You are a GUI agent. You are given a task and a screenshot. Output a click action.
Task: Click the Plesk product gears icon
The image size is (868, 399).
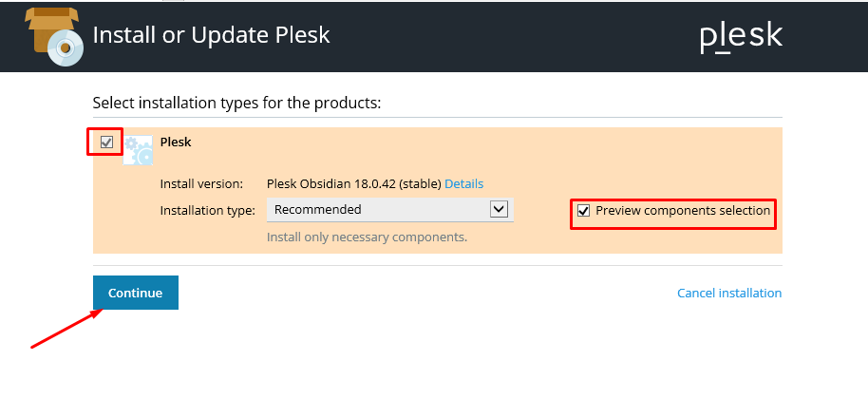point(138,150)
